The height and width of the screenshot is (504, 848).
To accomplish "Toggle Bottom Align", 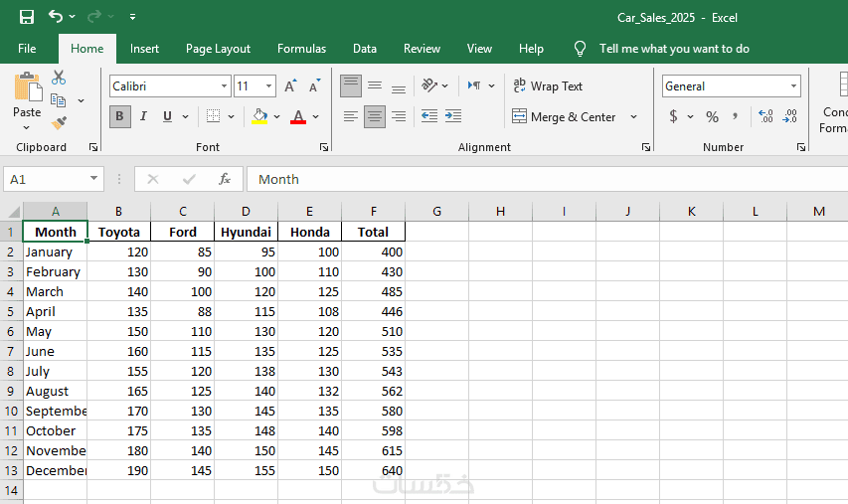I will 399,86.
